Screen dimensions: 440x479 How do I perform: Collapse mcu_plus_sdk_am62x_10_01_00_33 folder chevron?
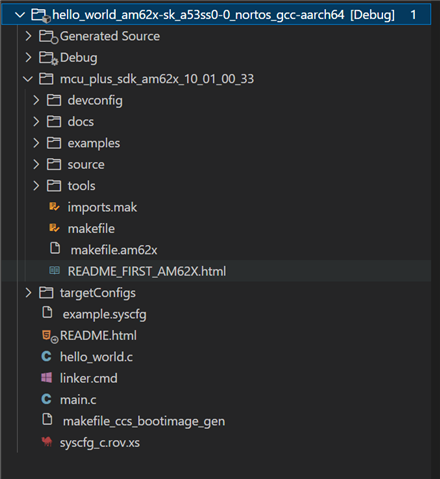(28, 79)
